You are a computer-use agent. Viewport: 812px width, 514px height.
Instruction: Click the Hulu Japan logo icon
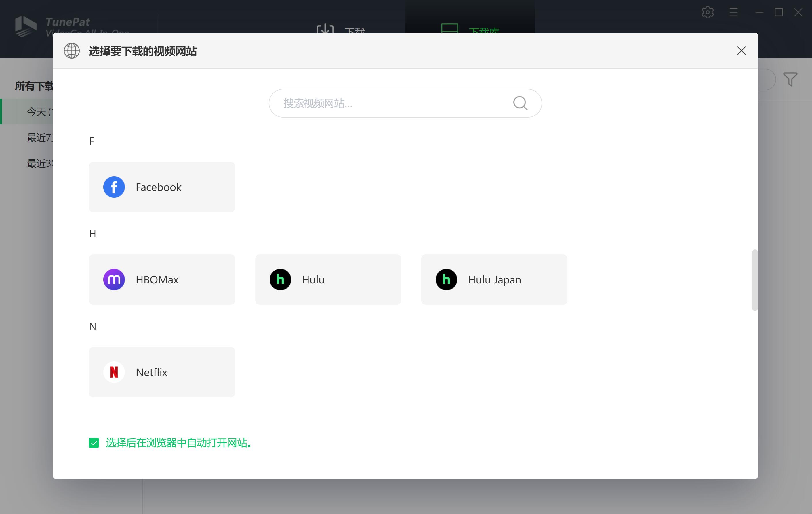point(447,280)
